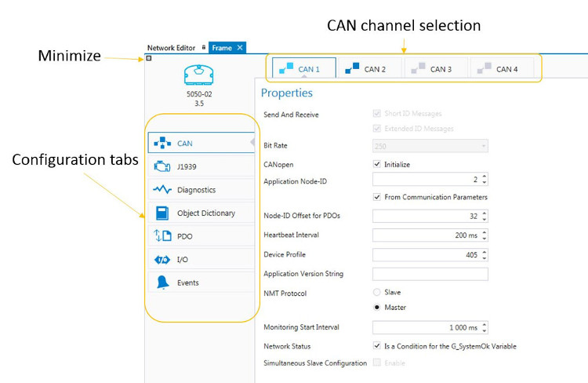
Task: Open the CAN 2 channel tab
Action: [370, 68]
